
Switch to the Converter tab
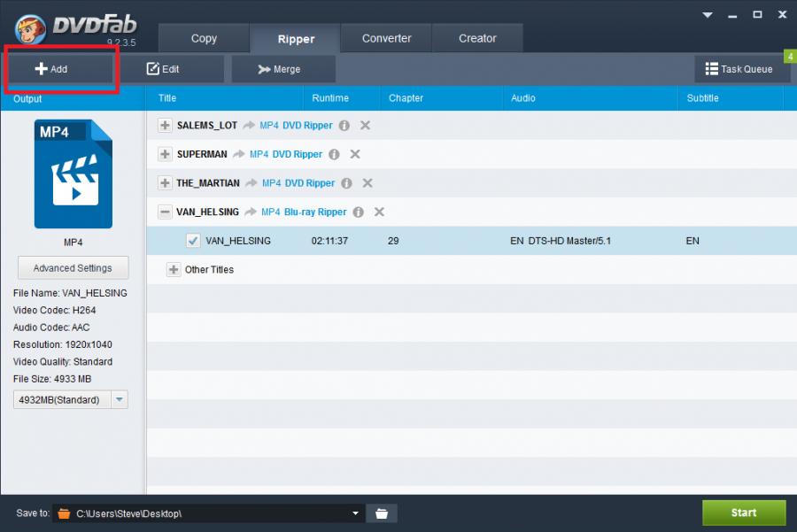[387, 38]
